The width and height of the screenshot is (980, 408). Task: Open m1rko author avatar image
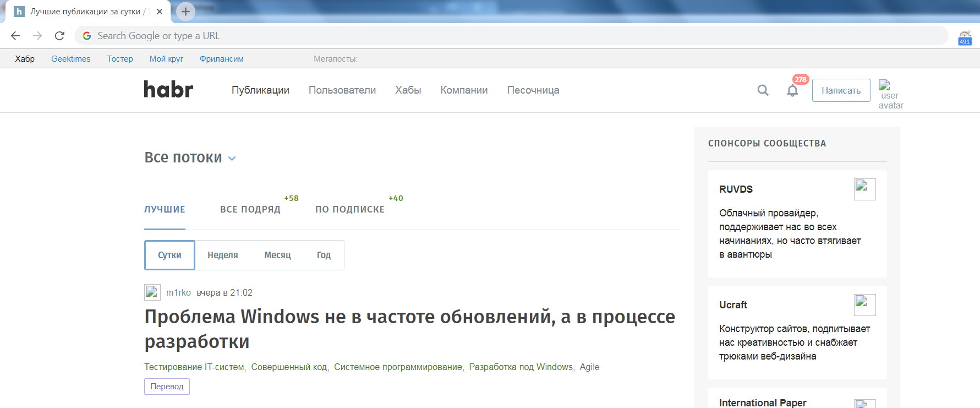click(x=152, y=292)
